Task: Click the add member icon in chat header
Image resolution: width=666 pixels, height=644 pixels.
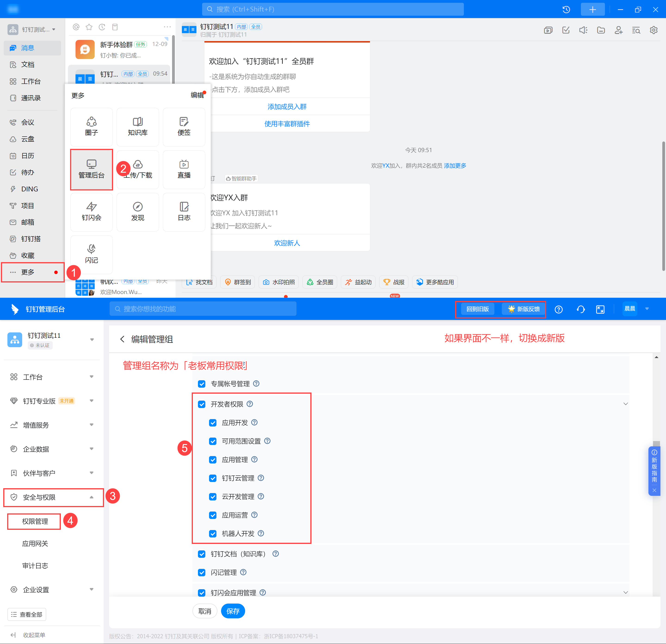Action: click(x=618, y=30)
